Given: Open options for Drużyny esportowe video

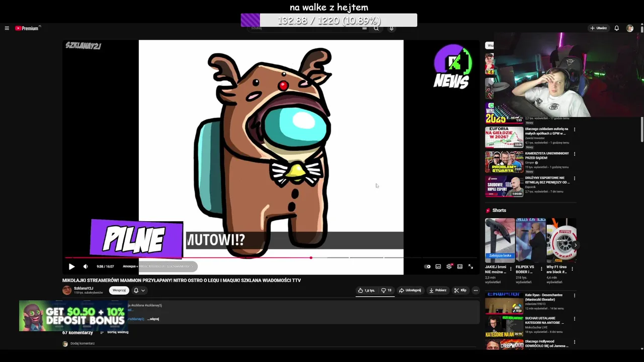Looking at the screenshot, I should 575,178.
